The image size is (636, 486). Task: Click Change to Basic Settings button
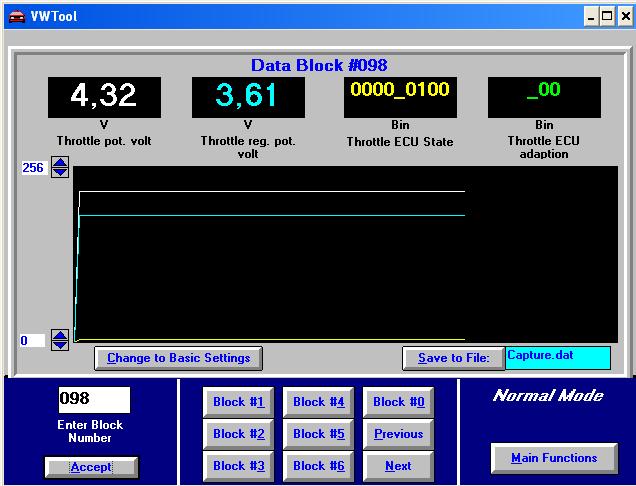coord(178,358)
